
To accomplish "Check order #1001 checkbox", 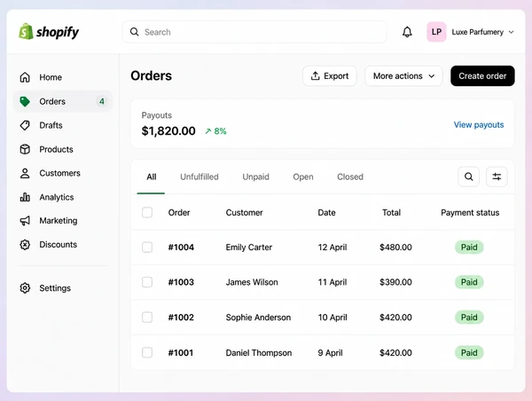I will click(147, 352).
